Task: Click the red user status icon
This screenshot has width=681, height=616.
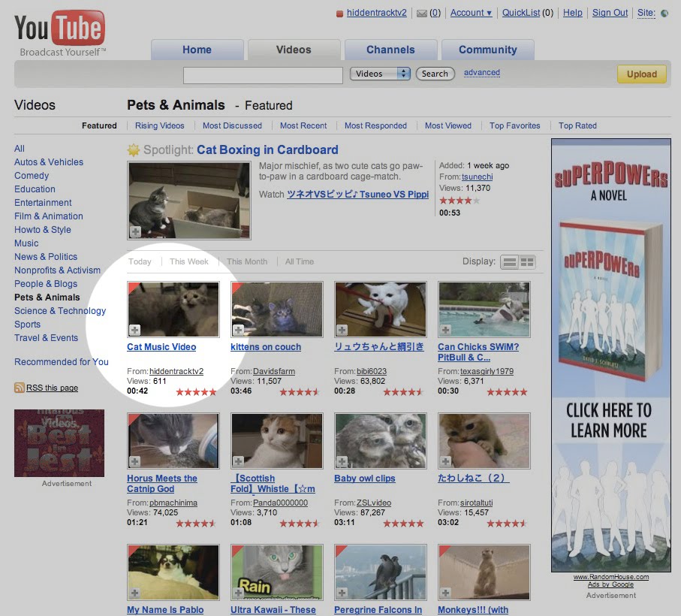Action: coord(339,14)
